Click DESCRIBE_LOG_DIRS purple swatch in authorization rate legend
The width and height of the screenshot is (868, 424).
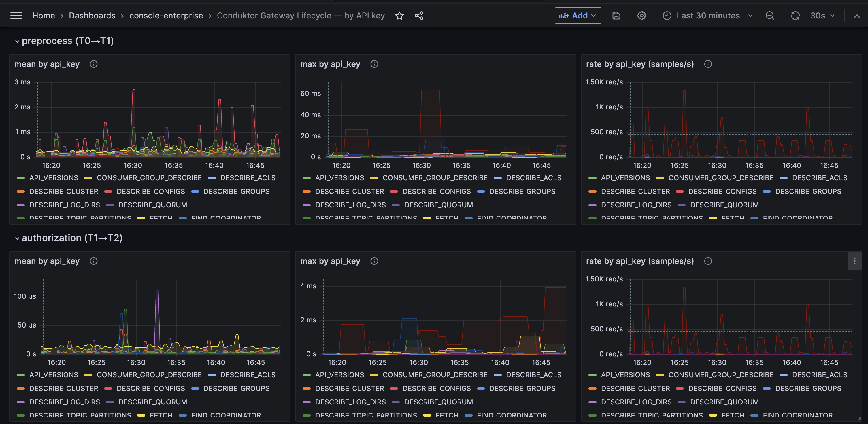tap(592, 402)
